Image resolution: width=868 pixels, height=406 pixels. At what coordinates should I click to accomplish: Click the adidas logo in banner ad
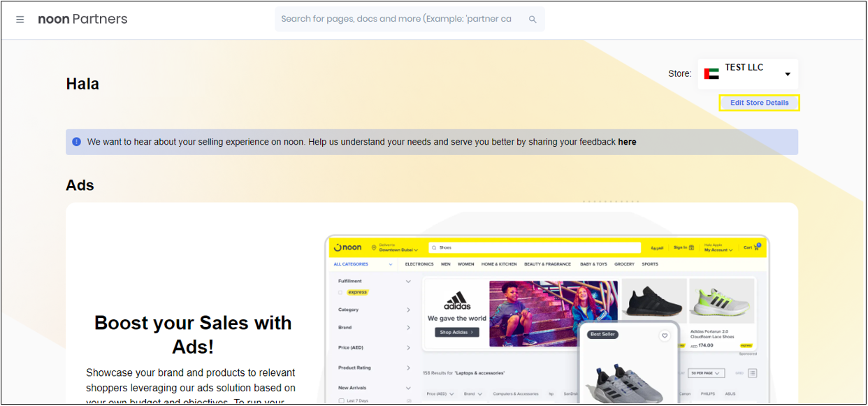(457, 300)
